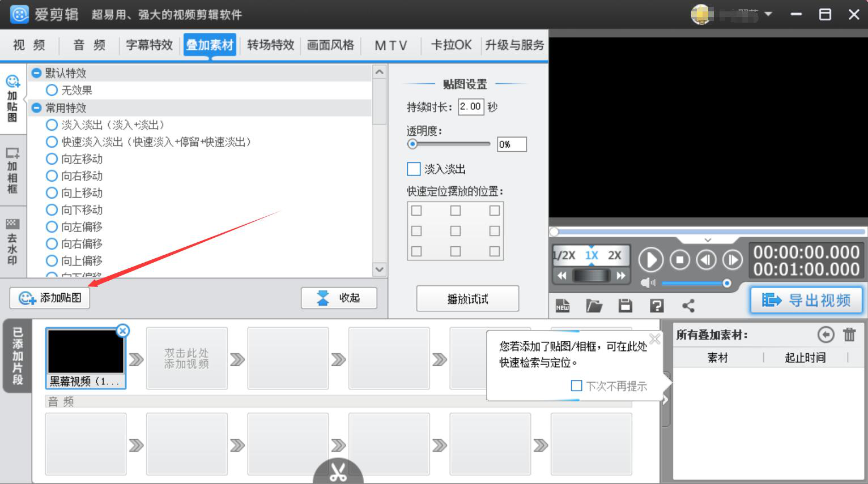The image size is (868, 484).
Task: Check 下次不再提示 in the tip
Action: coord(576,386)
